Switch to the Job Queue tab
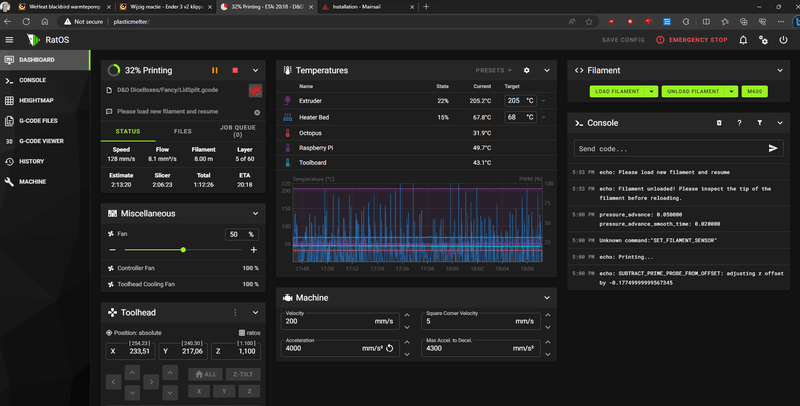800x406 pixels. [238, 131]
